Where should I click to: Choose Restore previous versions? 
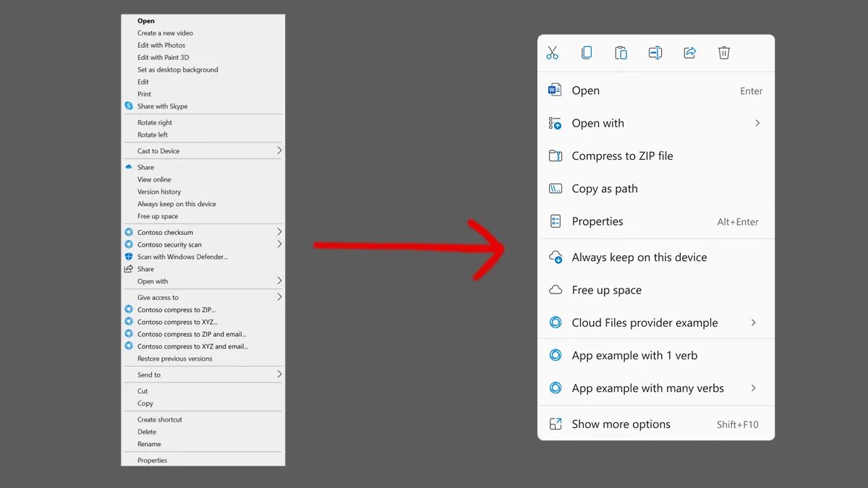point(175,359)
